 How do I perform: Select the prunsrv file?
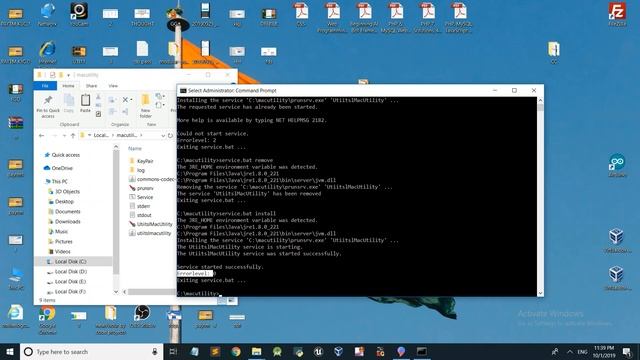tap(145, 188)
